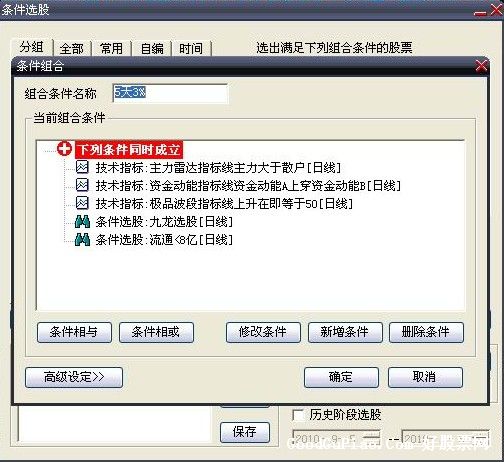
Task: Expand advanced options via 高级设定>> button
Action: pyautogui.click(x=74, y=377)
